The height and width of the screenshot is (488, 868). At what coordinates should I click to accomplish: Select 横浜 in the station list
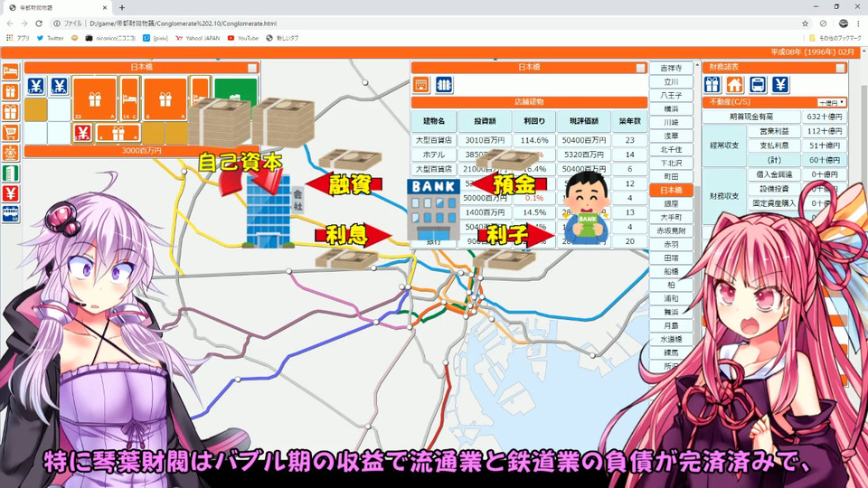[x=671, y=108]
